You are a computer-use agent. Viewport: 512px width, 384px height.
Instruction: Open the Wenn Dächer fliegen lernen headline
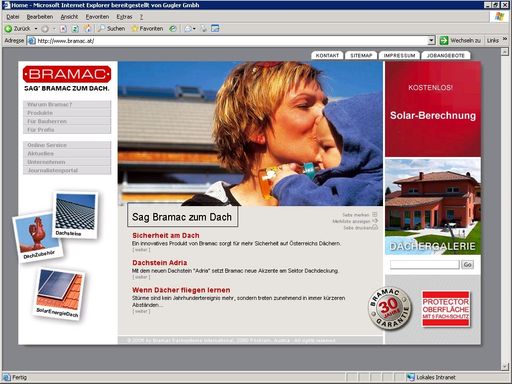pyautogui.click(x=181, y=290)
